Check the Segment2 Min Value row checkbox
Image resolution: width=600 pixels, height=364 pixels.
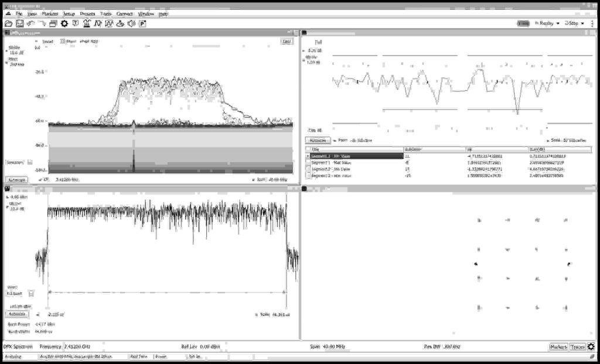[x=309, y=169]
